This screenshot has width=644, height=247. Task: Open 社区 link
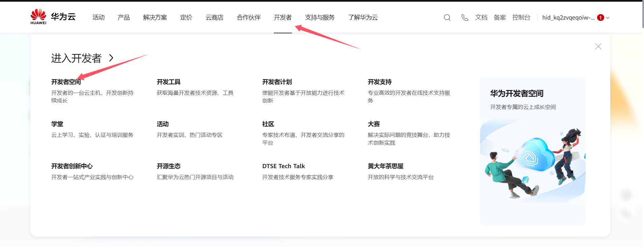click(x=268, y=124)
